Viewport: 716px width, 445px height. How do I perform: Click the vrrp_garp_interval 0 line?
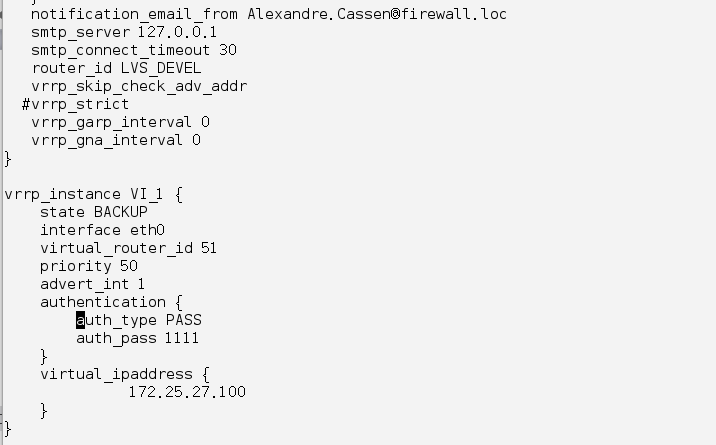pos(121,122)
